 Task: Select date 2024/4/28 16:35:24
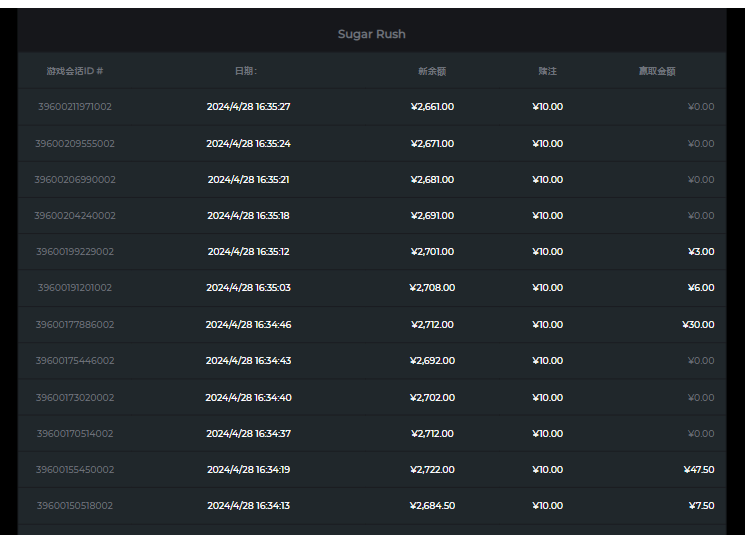[x=248, y=143]
